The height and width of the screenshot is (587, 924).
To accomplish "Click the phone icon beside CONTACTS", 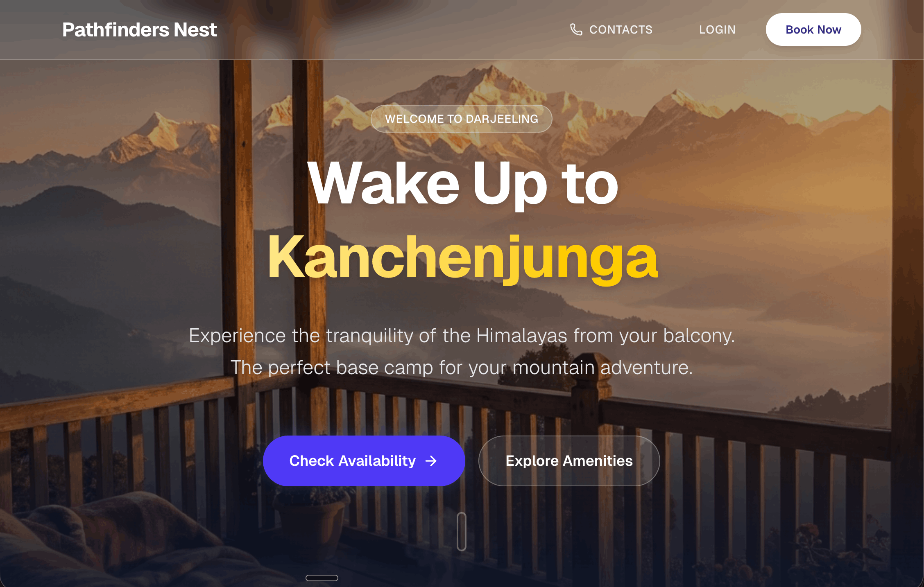I will point(576,29).
